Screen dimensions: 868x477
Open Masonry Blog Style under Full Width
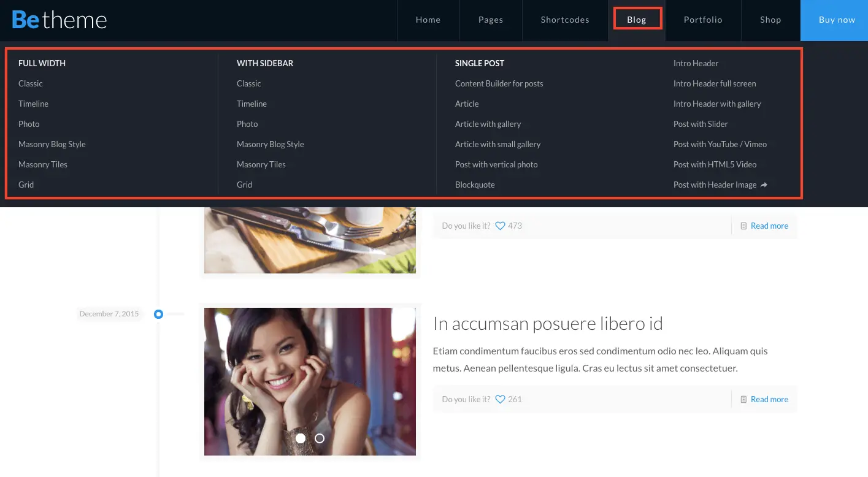tap(52, 144)
